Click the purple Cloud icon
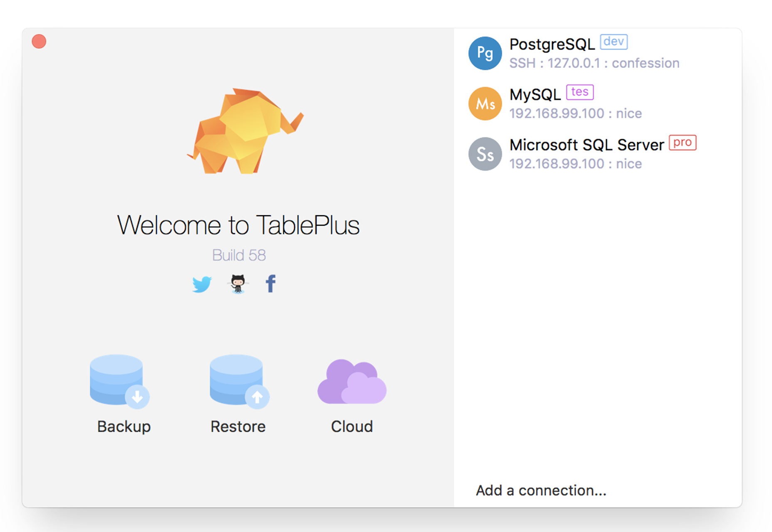 click(x=352, y=382)
